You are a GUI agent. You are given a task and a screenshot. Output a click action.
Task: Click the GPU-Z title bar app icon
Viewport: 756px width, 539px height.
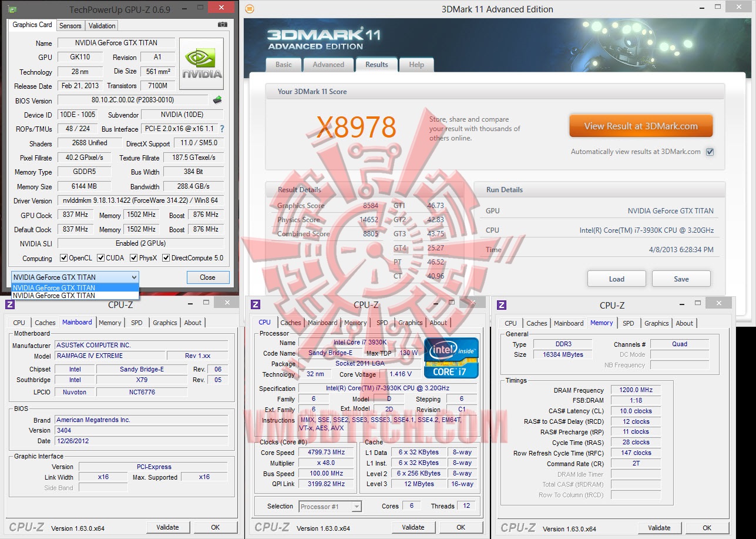(x=11, y=9)
